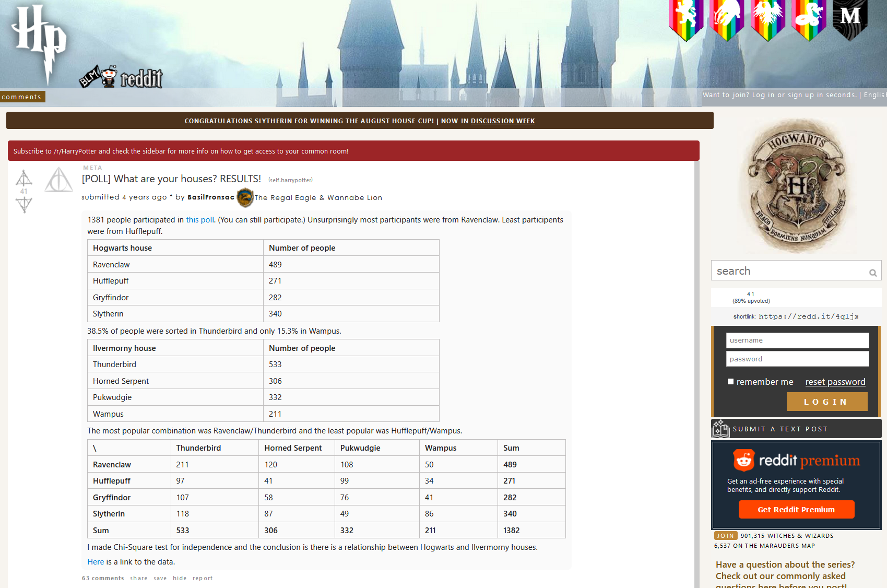The height and width of the screenshot is (588, 887).
Task: Click the eagle flair icon beside BasilFronsac
Action: click(245, 197)
